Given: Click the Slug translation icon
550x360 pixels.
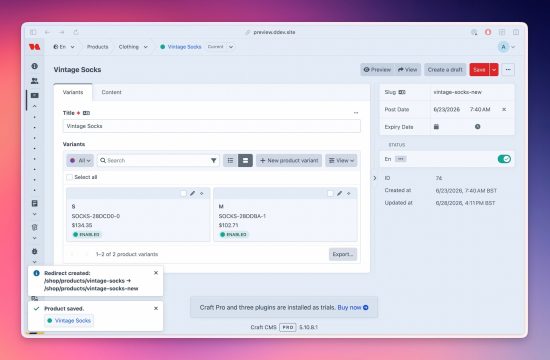Looking at the screenshot, I should pyautogui.click(x=402, y=92).
